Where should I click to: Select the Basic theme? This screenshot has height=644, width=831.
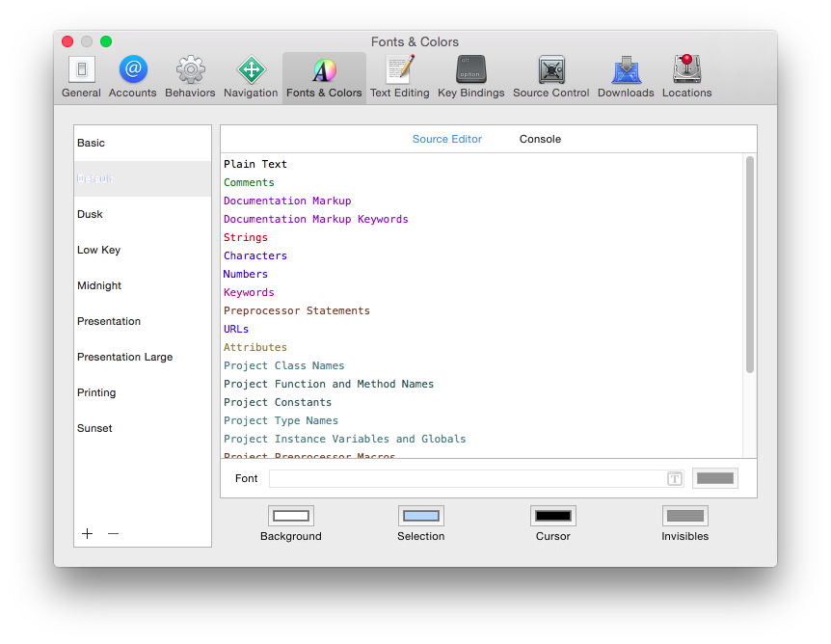tap(143, 143)
